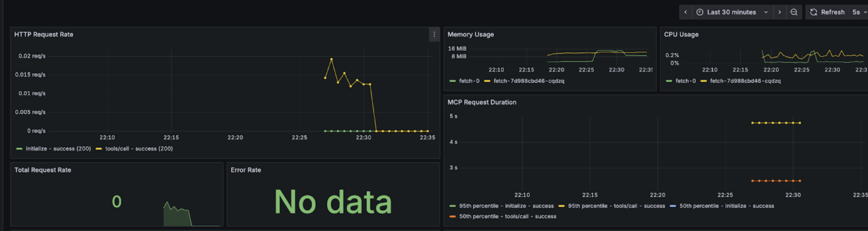868x231 pixels.
Task: Click the orange 50th percentile line in MCP chart
Action: (776, 181)
